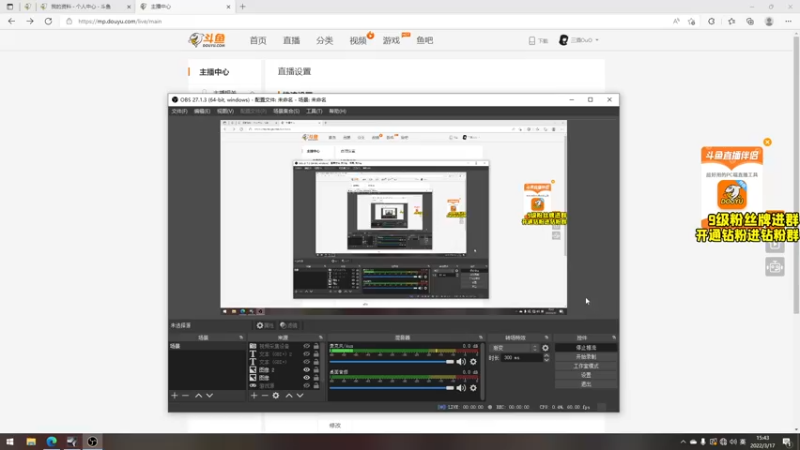Open transition properties gear next to 渐变

545,348
